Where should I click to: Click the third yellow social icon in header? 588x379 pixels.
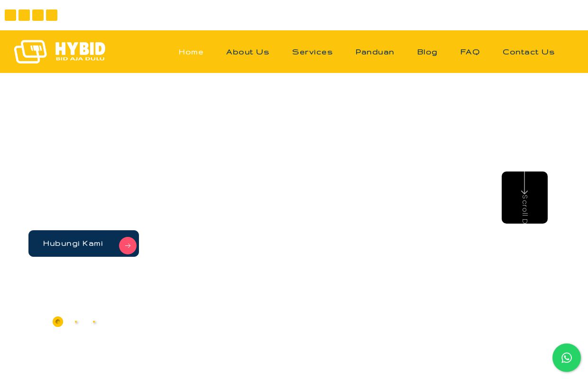[x=38, y=15]
